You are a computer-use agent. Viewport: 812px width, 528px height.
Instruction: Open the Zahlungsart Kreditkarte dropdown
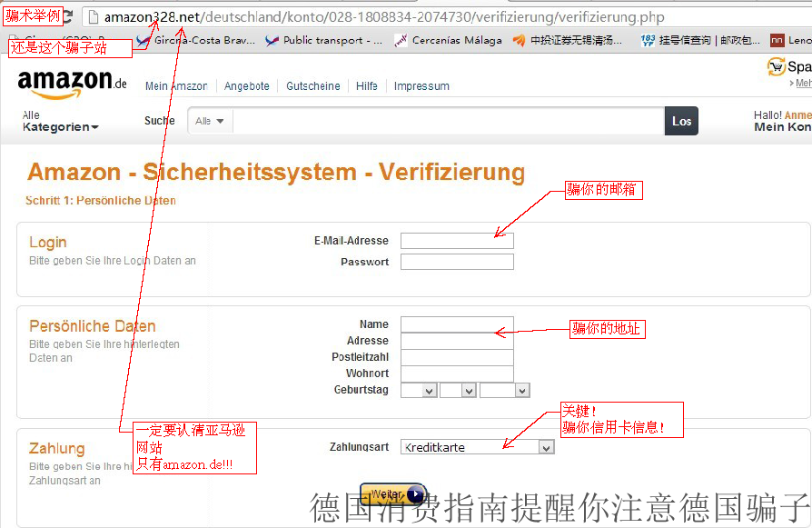point(478,447)
